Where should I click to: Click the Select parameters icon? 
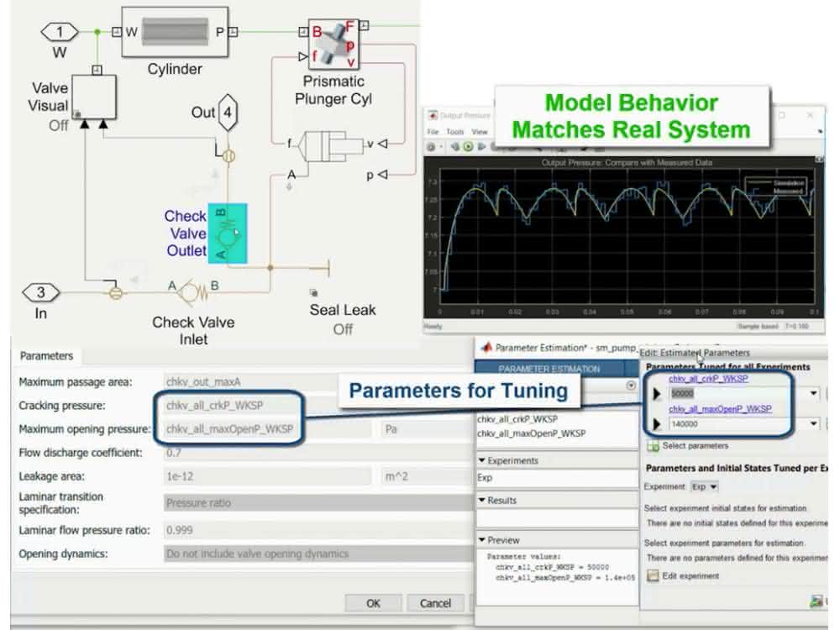653,446
